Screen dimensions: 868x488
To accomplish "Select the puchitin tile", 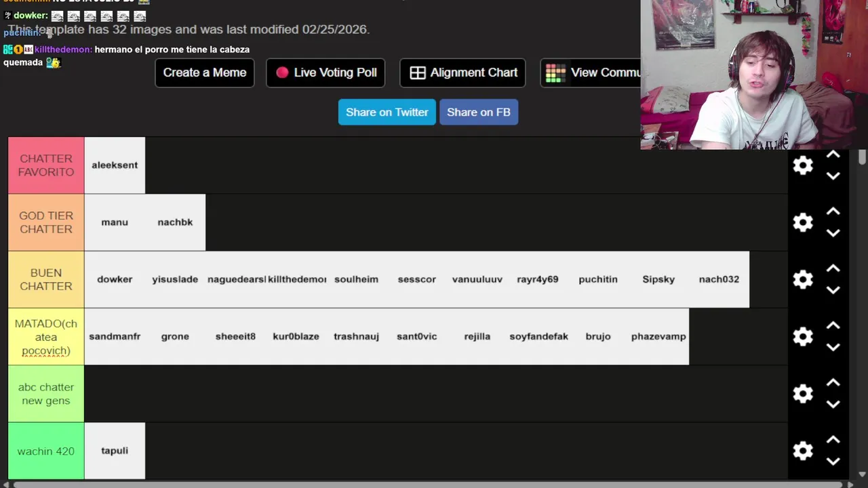I will pyautogui.click(x=598, y=279).
